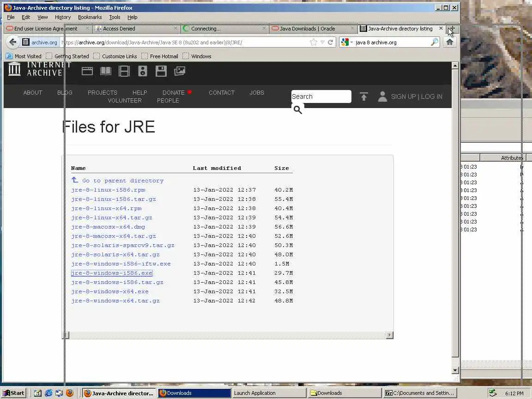Reload the page with refresh icon
Screen dimensions: 532x399
click(x=330, y=42)
